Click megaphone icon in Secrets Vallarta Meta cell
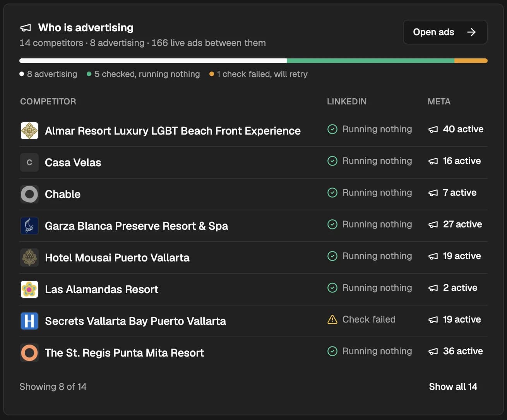This screenshot has height=420, width=507. pyautogui.click(x=433, y=319)
